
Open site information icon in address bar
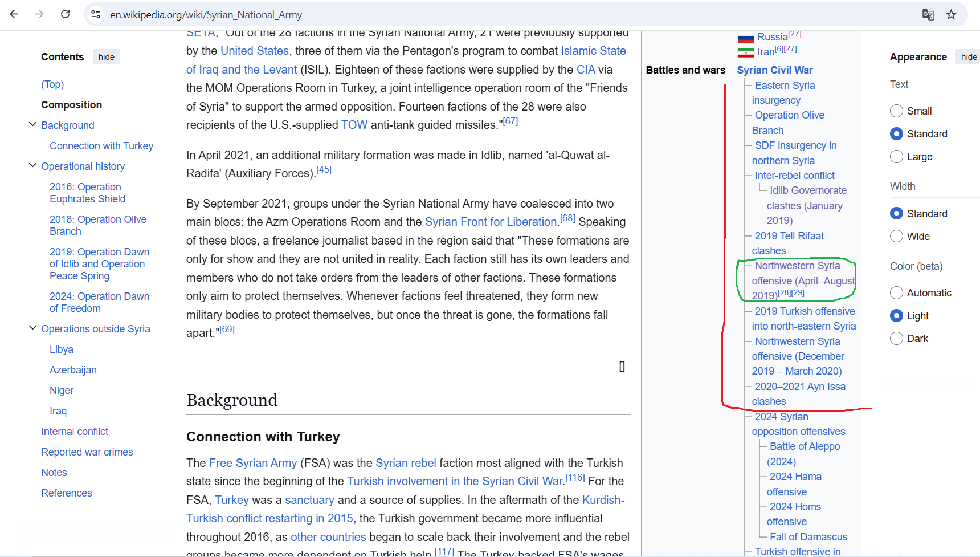pyautogui.click(x=96, y=14)
